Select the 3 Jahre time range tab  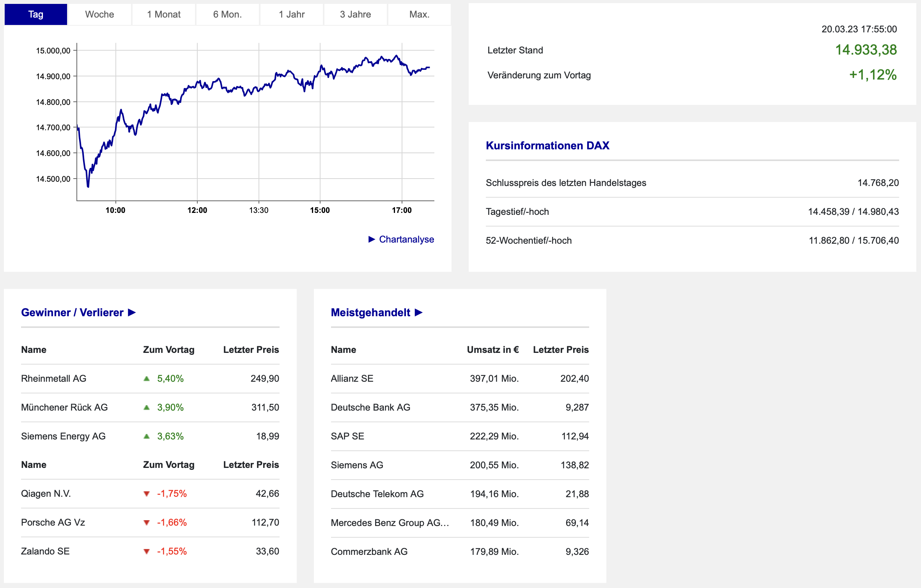tap(355, 14)
